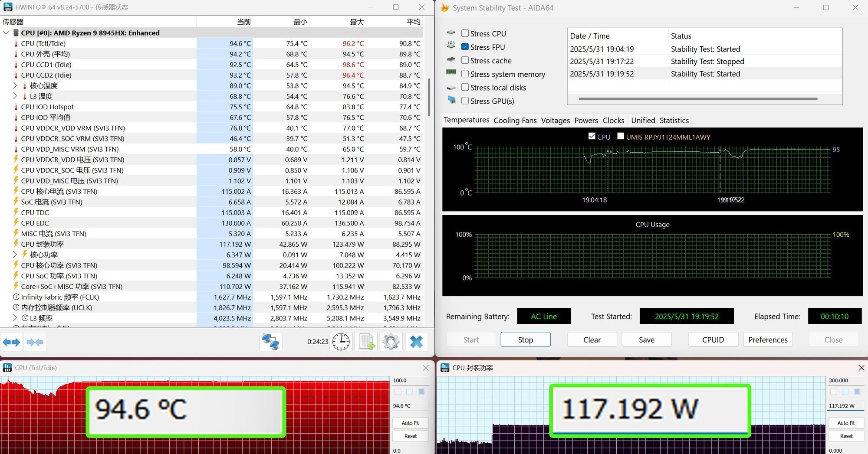Click the temperature graph maximum value field 100.0

409,380
